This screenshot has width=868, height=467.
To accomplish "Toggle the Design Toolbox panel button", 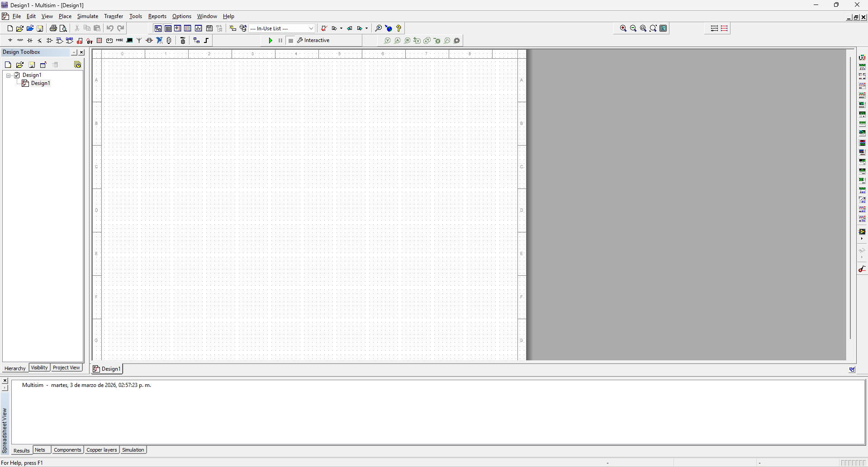I will (x=158, y=28).
